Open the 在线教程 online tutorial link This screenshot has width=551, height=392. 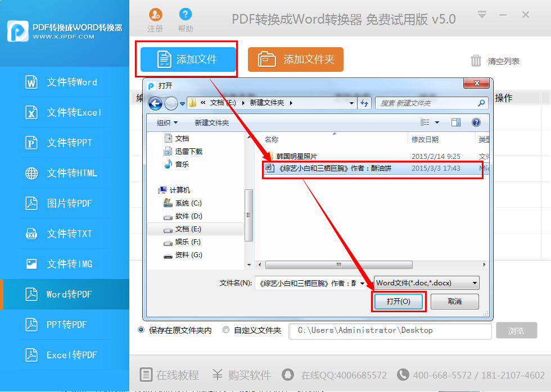tap(169, 375)
